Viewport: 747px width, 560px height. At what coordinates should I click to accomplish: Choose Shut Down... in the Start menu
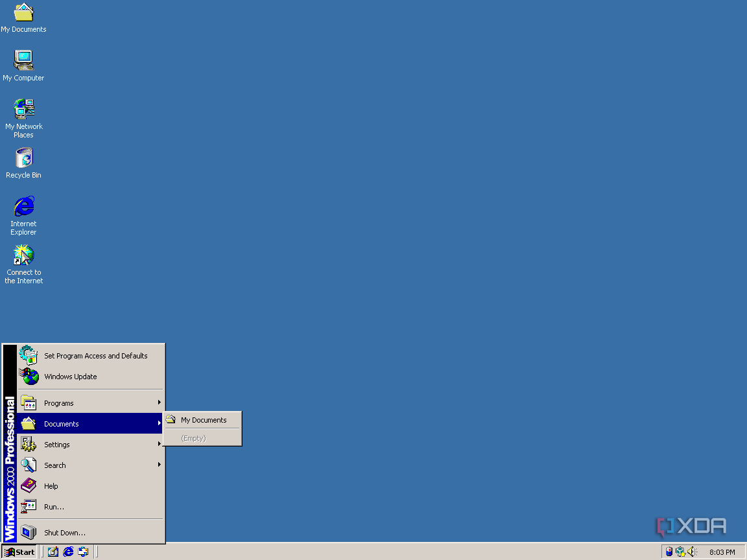click(x=91, y=533)
